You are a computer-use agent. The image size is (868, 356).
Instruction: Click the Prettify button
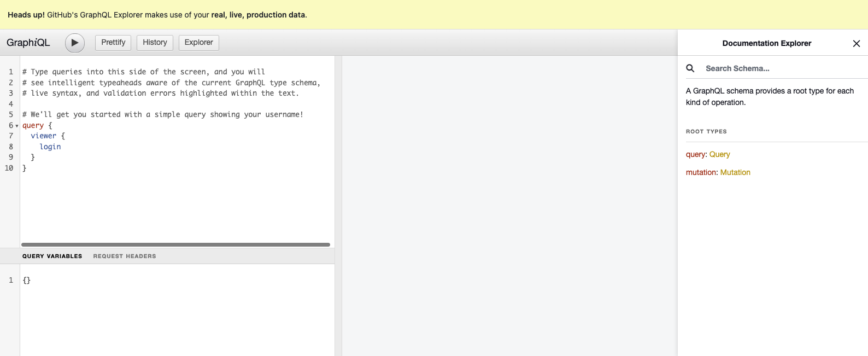pyautogui.click(x=113, y=43)
